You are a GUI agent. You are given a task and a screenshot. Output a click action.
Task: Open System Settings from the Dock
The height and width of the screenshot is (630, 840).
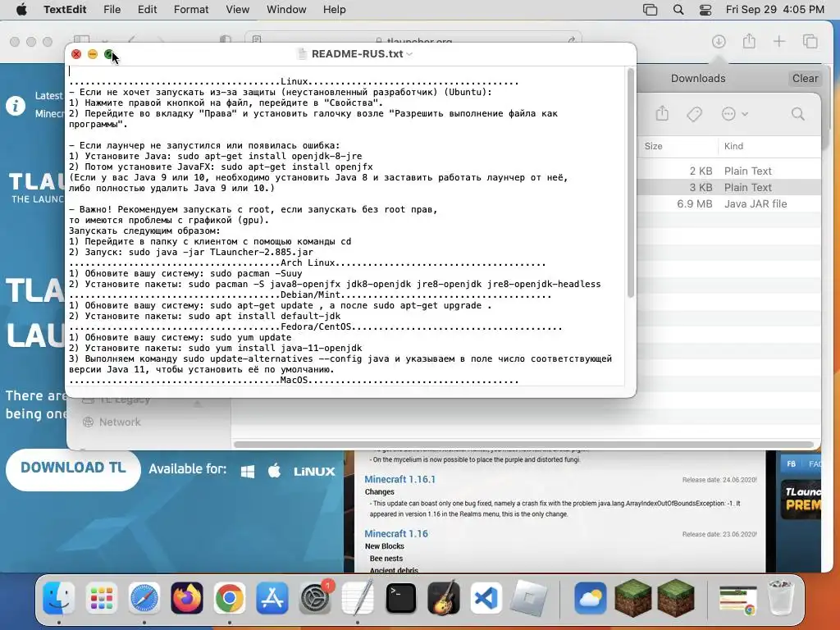click(x=315, y=598)
